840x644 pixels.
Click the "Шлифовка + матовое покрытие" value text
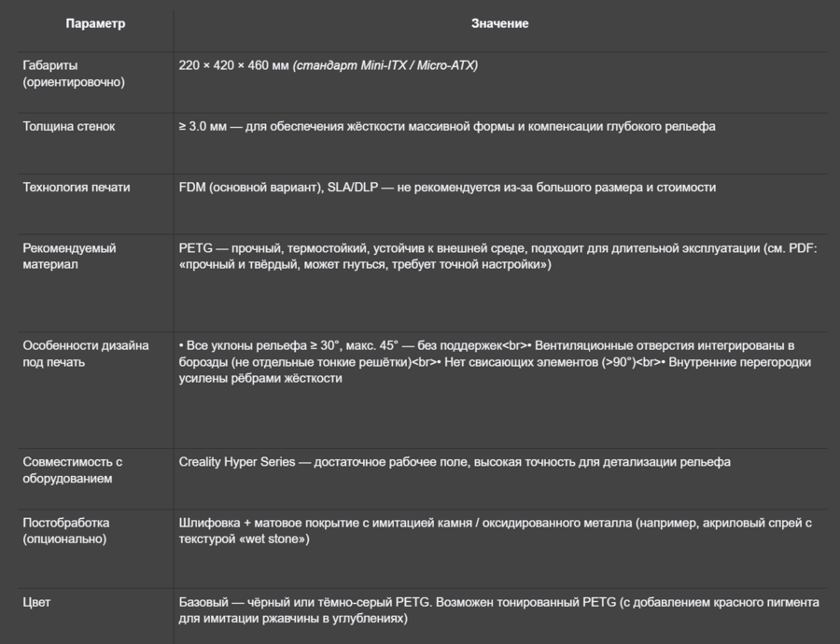point(263,523)
